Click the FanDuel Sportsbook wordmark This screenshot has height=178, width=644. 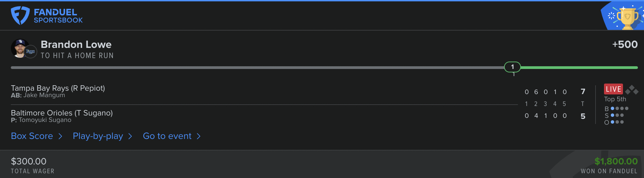[58, 16]
